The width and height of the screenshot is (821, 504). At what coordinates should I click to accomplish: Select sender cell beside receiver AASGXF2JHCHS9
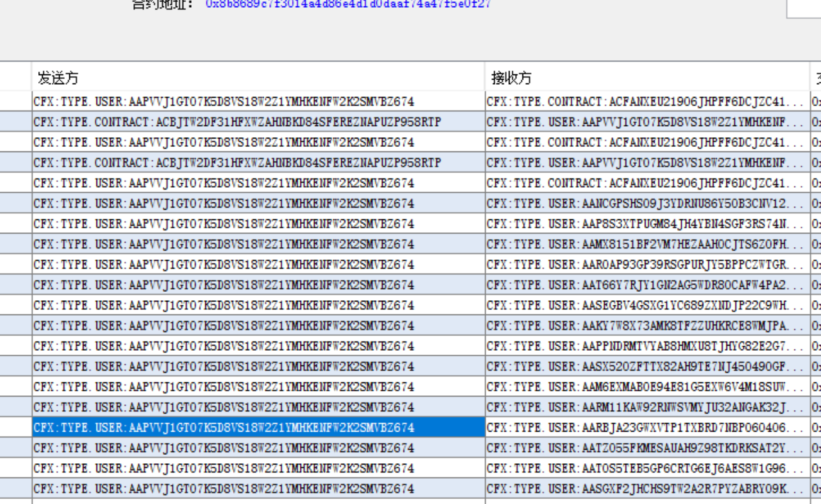pyautogui.click(x=258, y=488)
